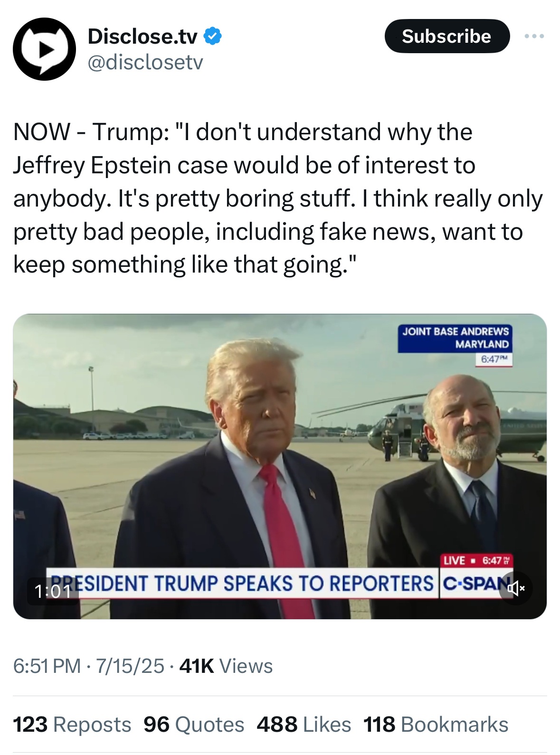This screenshot has height=755, width=560.
Task: Click the 1:01 video duration badge
Action: (53, 591)
